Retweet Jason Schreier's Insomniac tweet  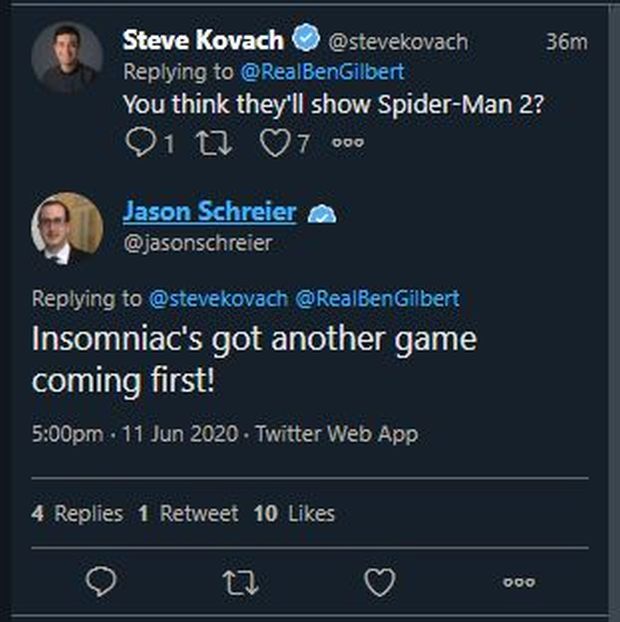241,581
